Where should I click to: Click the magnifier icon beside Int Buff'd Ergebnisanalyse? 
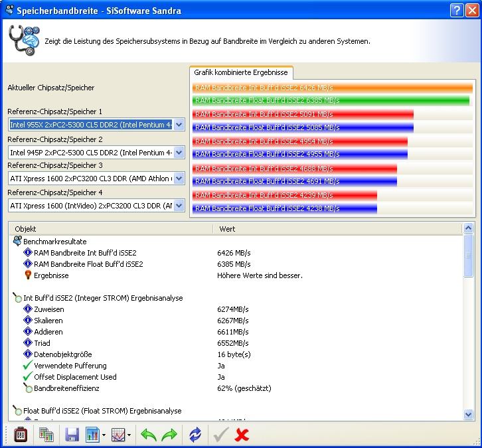pyautogui.click(x=17, y=297)
